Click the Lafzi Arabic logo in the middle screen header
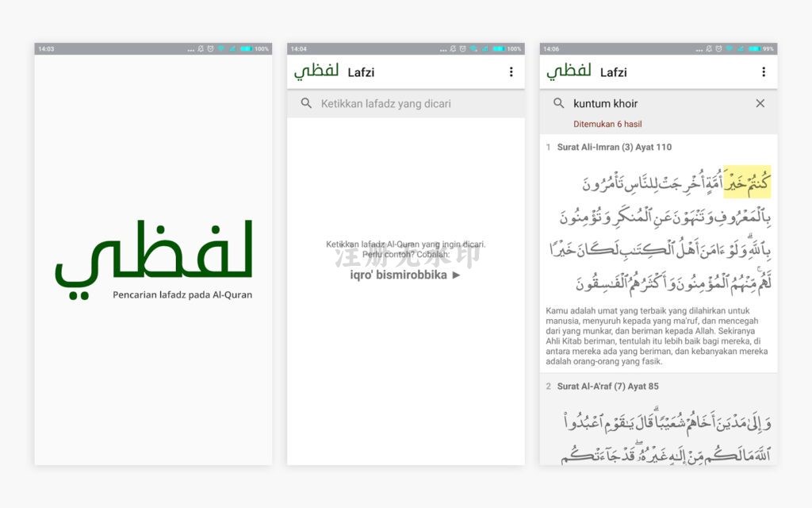Screen dimensions: 812x508 pyautogui.click(x=316, y=71)
